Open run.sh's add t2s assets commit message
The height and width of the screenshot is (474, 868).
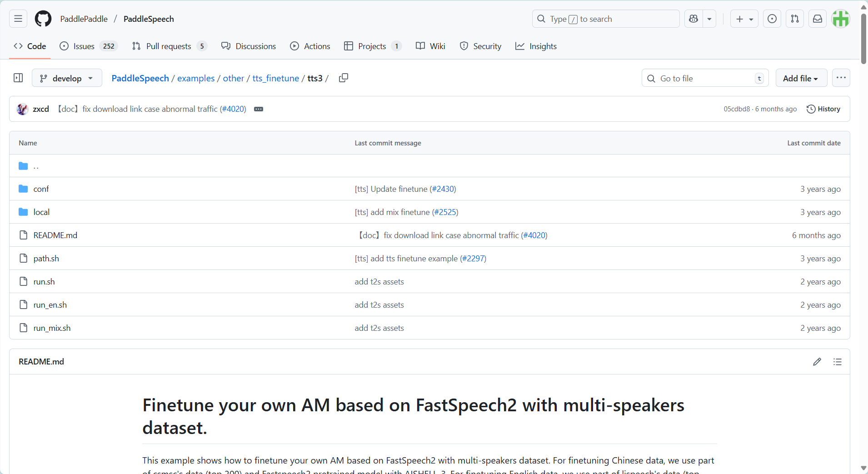tap(379, 282)
